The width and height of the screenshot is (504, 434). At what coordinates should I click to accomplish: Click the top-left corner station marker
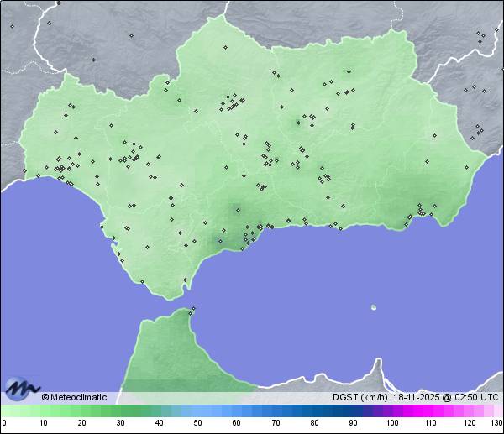pyautogui.click(x=12, y=26)
